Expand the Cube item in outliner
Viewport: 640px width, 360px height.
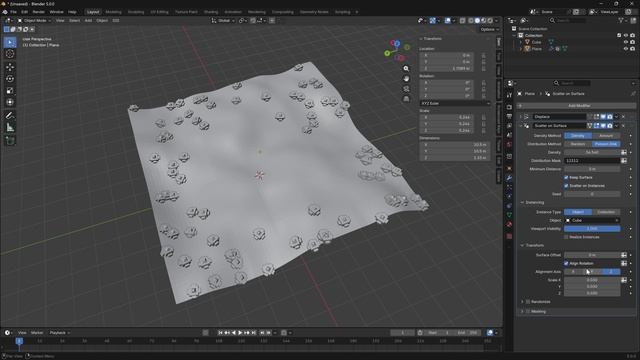521,42
